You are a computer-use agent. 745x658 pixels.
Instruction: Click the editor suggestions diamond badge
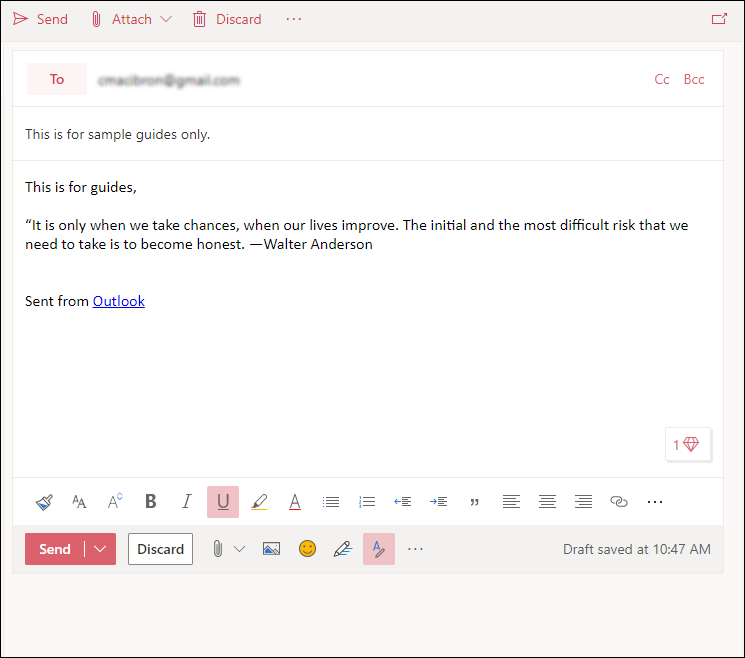tap(688, 444)
